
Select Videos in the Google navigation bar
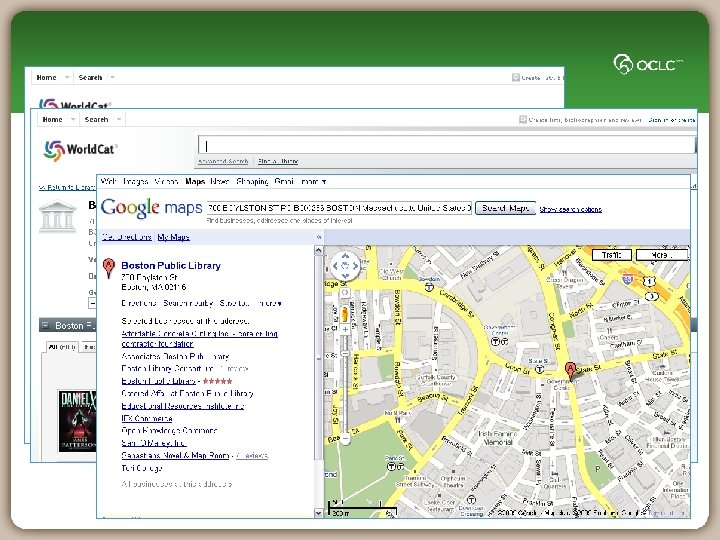(166, 181)
